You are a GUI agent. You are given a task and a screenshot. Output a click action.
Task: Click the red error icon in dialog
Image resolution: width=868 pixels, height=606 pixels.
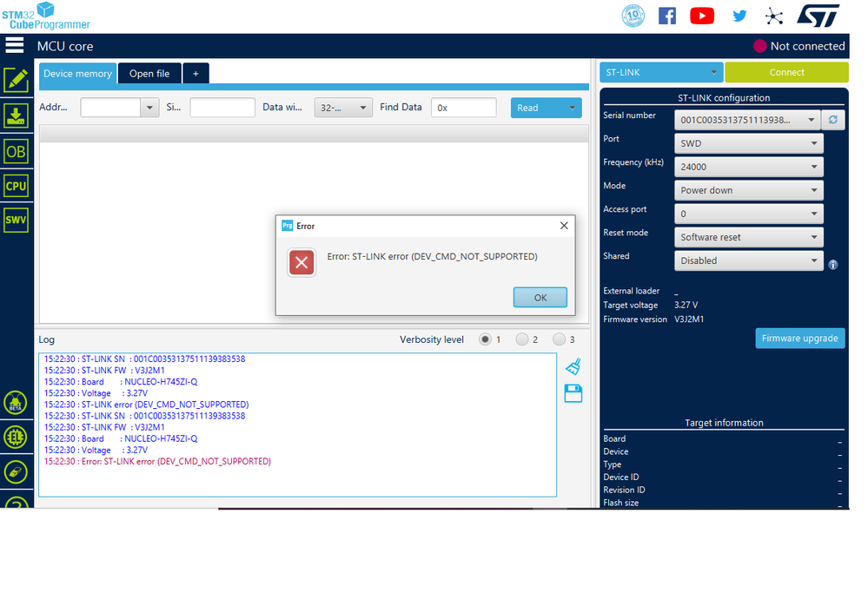[301, 263]
